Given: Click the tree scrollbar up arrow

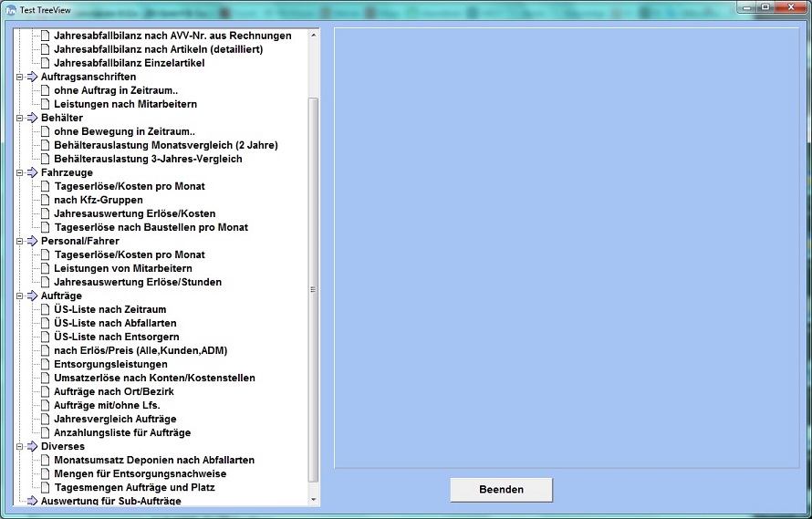Looking at the screenshot, I should [314, 35].
